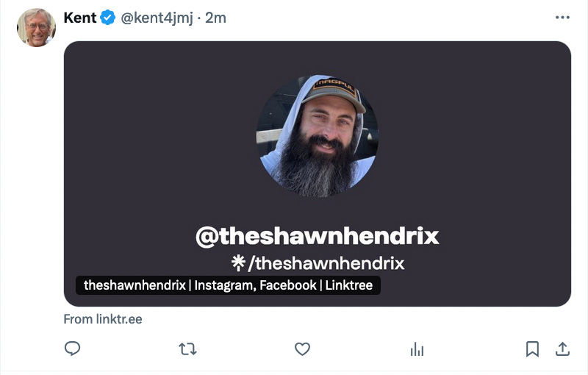Share the post with the upload arrow icon
This screenshot has width=588, height=375.
[562, 349]
